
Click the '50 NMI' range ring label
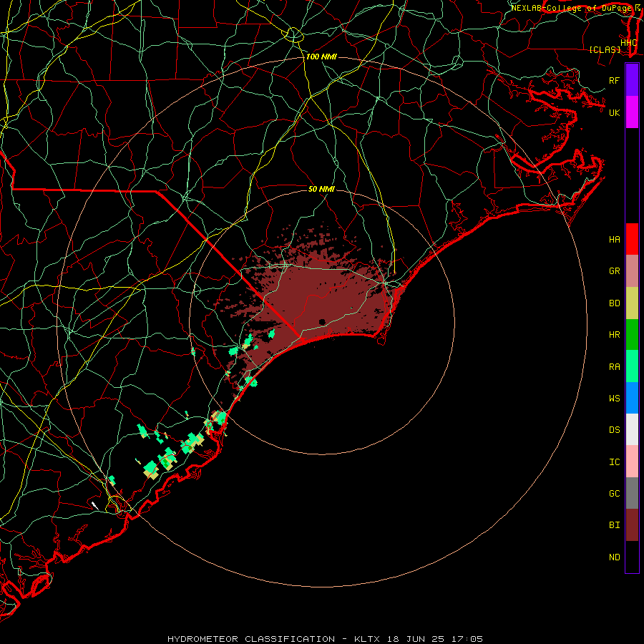(x=321, y=189)
